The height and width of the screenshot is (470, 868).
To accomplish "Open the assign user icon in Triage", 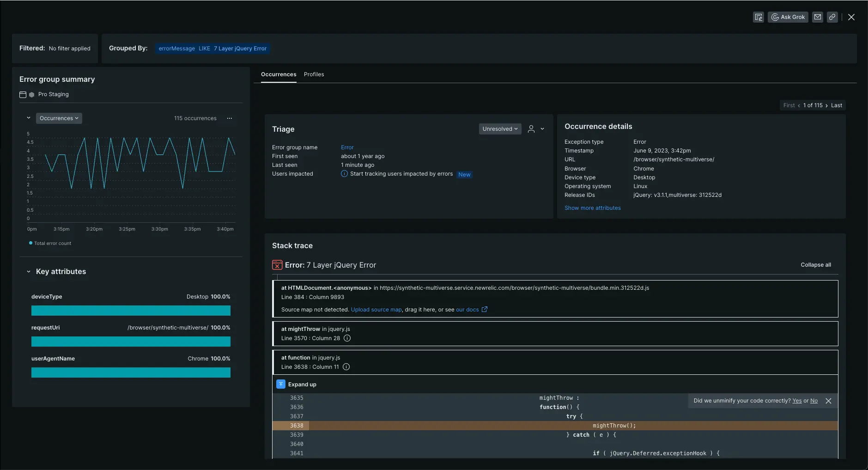I will pos(531,129).
